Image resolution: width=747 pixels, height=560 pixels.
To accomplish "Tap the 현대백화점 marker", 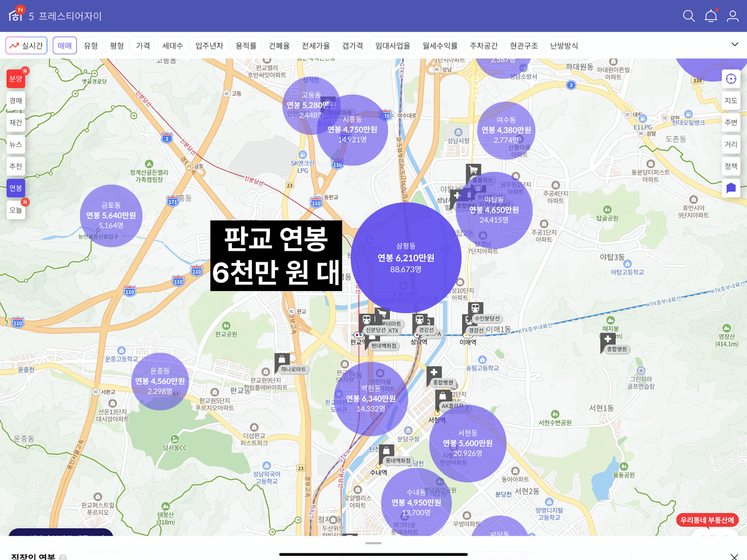I will 384,346.
